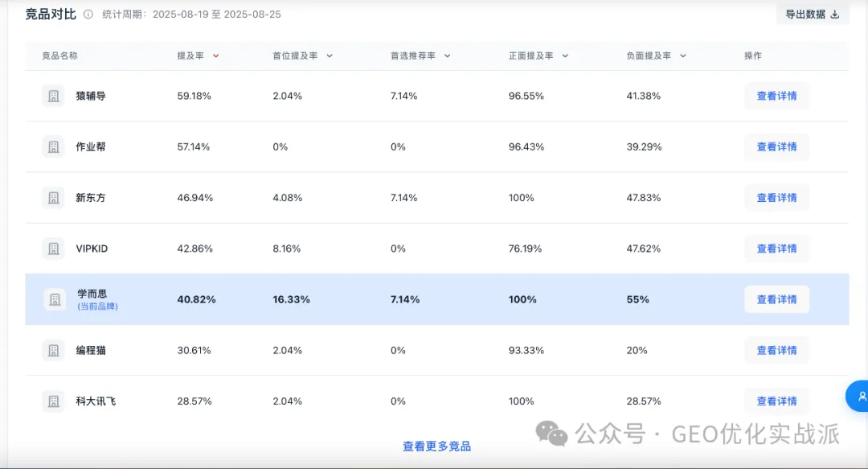Click the 30.61% mention rate value
This screenshot has width=868, height=469.
(194, 351)
